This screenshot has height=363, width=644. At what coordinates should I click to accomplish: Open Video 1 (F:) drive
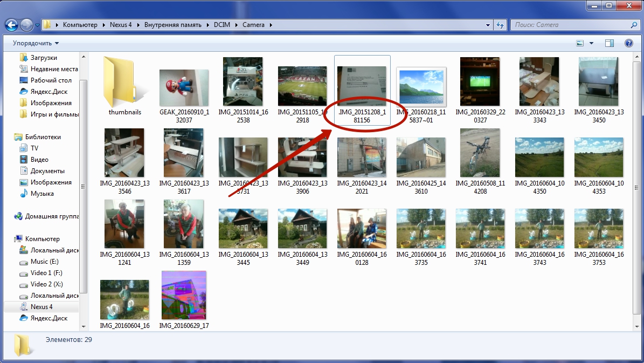[46, 273]
